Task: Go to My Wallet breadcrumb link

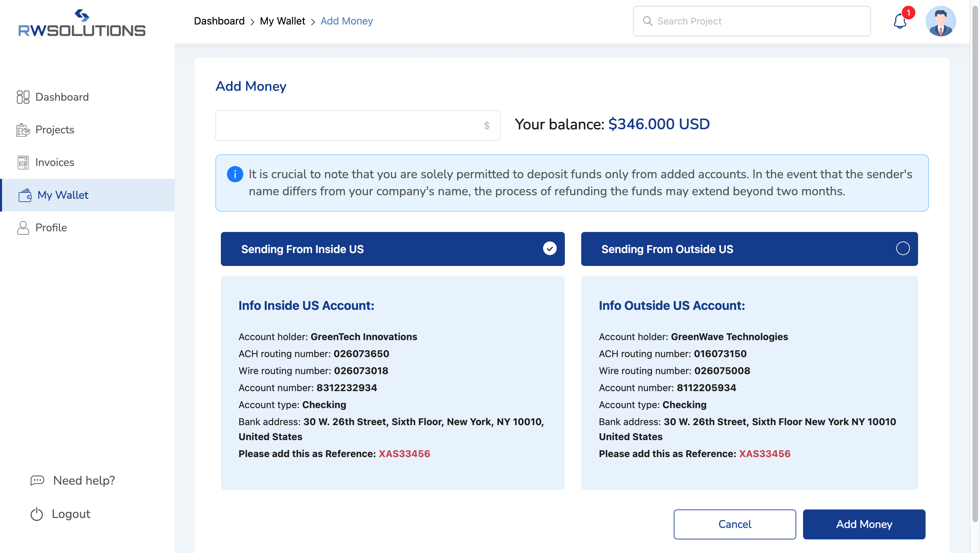Action: click(282, 21)
